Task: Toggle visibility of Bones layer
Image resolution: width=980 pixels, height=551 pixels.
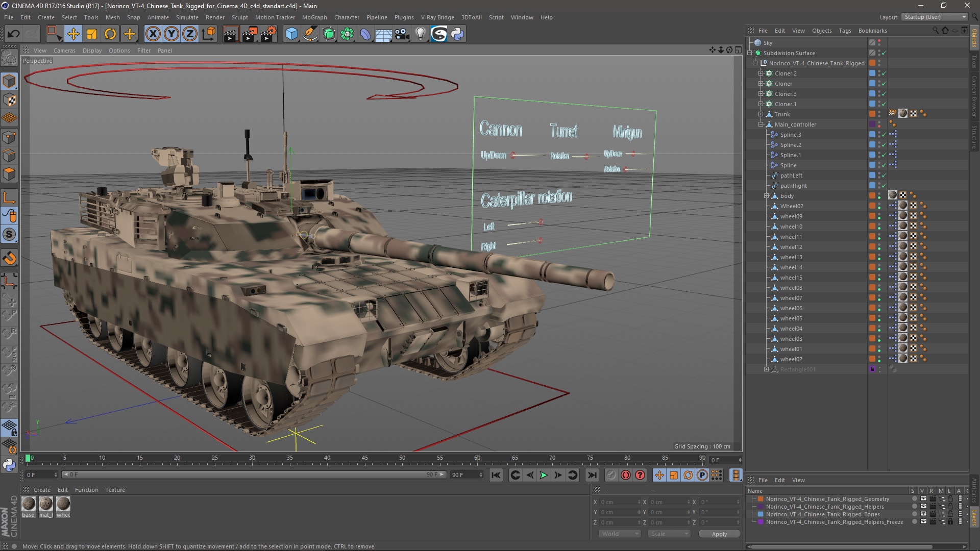Action: click(x=923, y=514)
